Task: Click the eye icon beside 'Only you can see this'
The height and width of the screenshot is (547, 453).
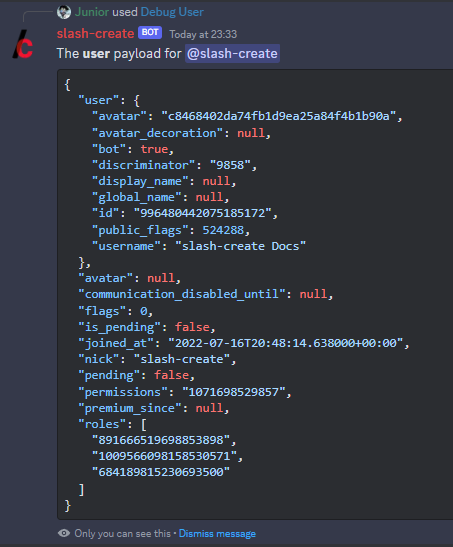Action: 64,533
